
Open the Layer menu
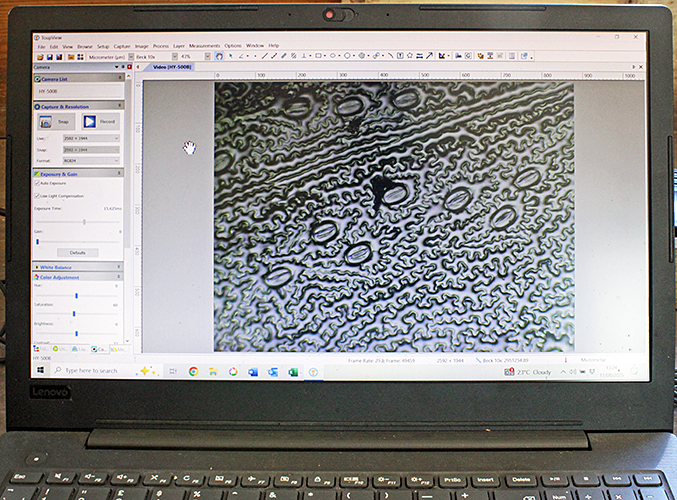[x=179, y=46]
